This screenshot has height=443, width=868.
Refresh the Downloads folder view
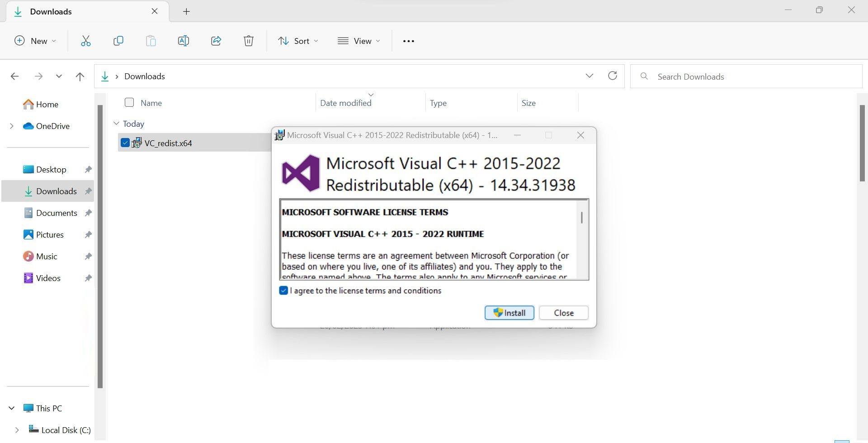pos(612,76)
